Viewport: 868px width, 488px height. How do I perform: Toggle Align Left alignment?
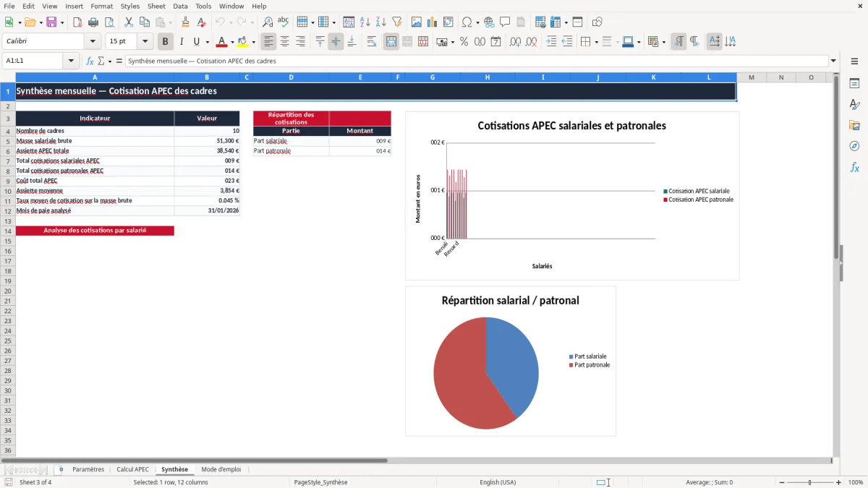tap(269, 42)
